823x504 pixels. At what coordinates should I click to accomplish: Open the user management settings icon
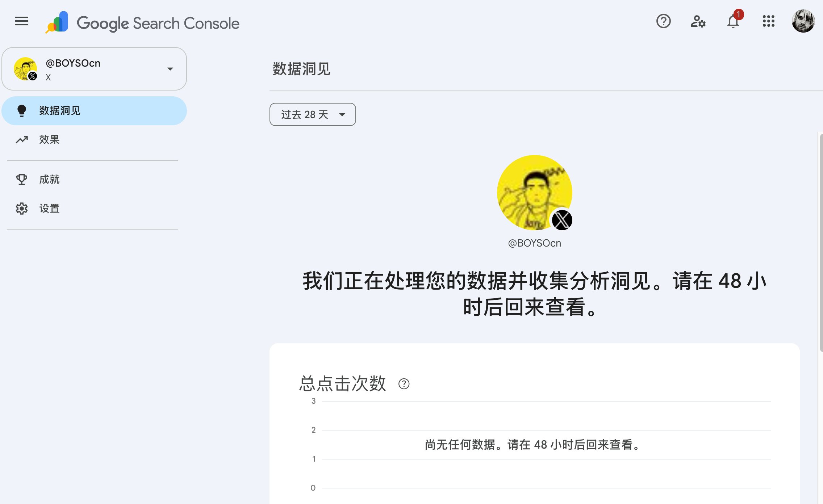698,21
